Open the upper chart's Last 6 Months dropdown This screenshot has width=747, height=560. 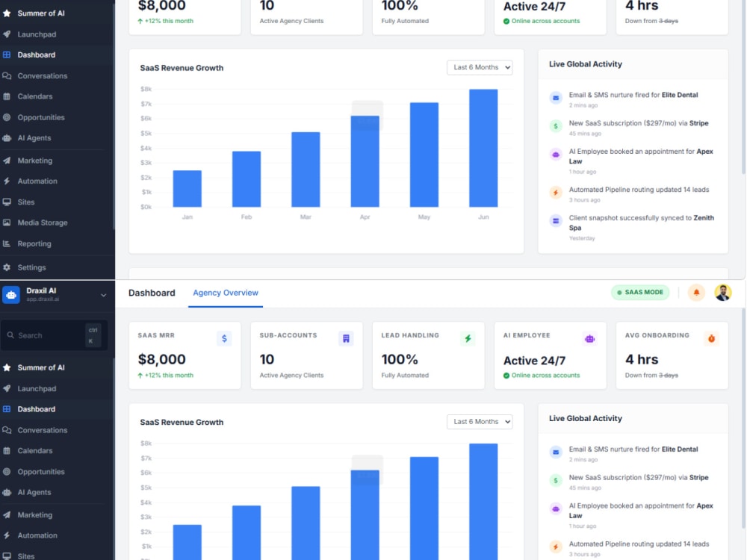(x=480, y=67)
